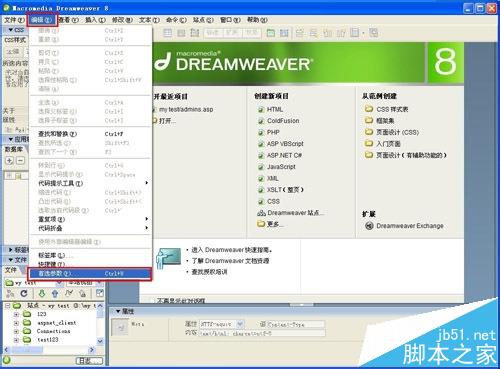Click the Insert Row Below toolbar icon
Viewport: 500px width, 369px height.
313,33
